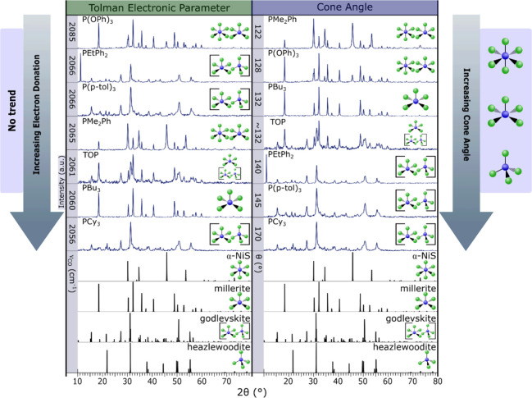The image size is (532, 398).
Task: Click the 2066 value beside P(p-tol)3
Action: click(72, 99)
